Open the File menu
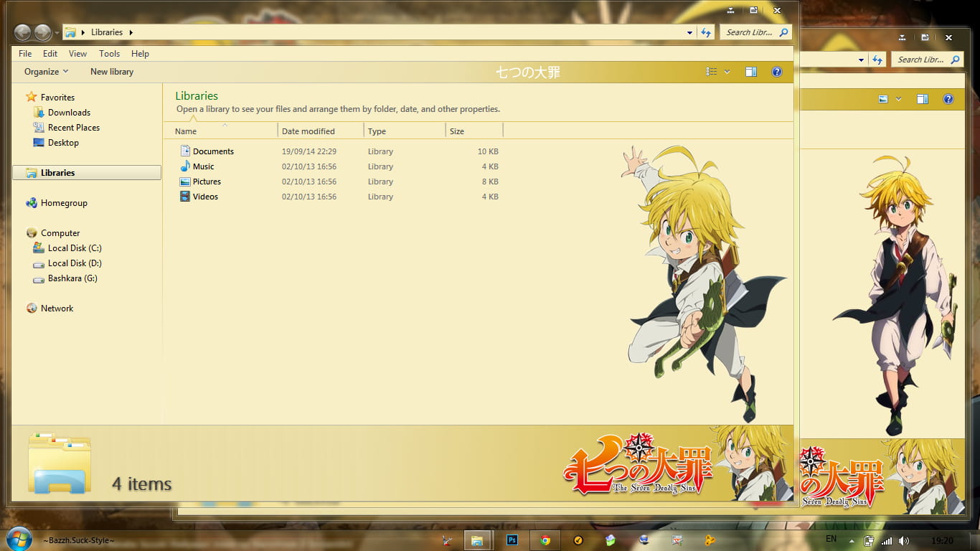Screen dimensions: 980x551 pyautogui.click(x=25, y=54)
